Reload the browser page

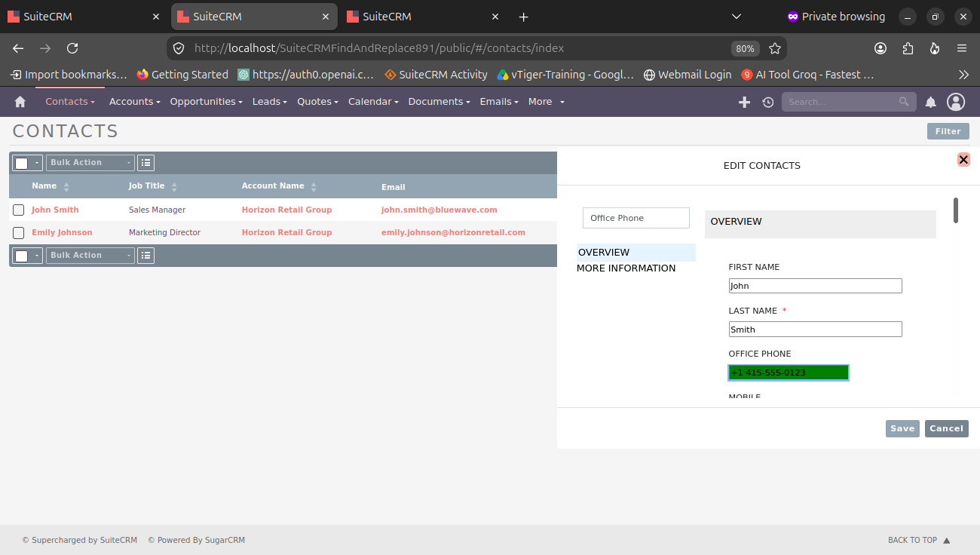pos(72,48)
